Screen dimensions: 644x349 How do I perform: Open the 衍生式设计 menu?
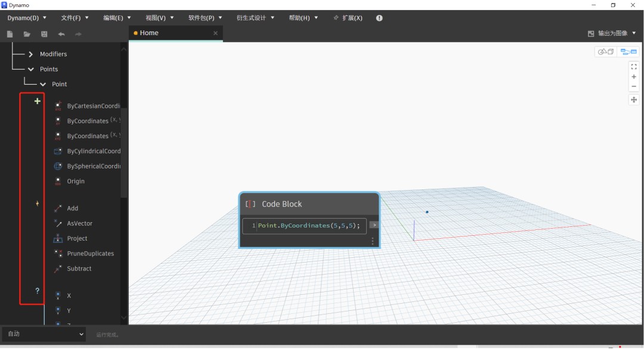(x=255, y=18)
